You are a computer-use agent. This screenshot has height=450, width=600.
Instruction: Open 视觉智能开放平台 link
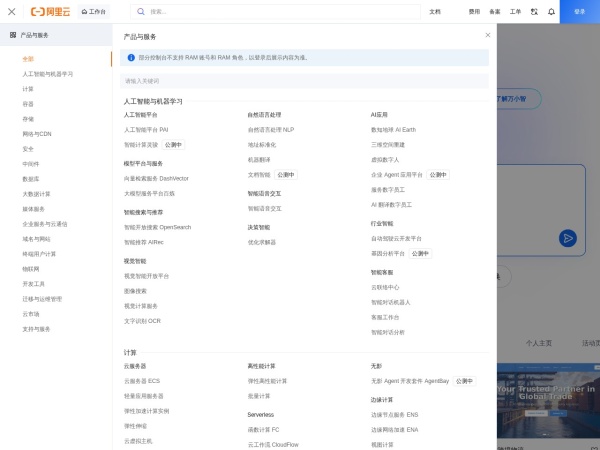[x=146, y=276]
